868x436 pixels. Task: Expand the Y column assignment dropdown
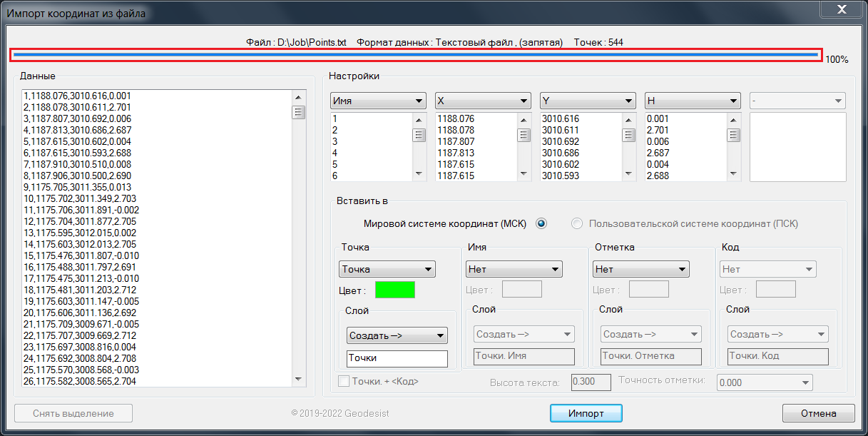click(x=588, y=101)
